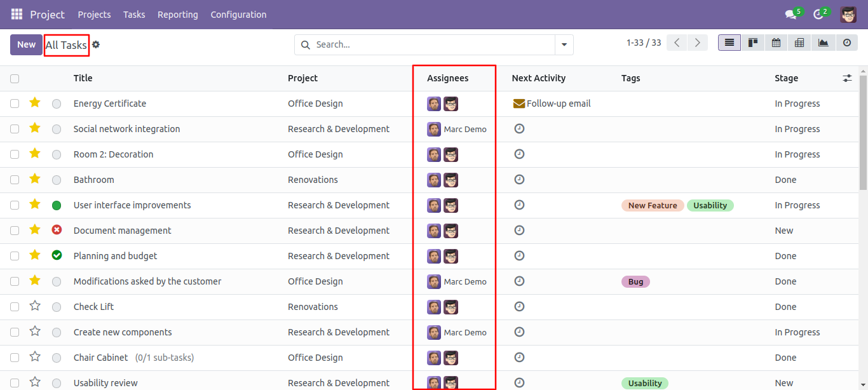The height and width of the screenshot is (390, 868).
Task: Sort by Assignees column header
Action: (447, 78)
